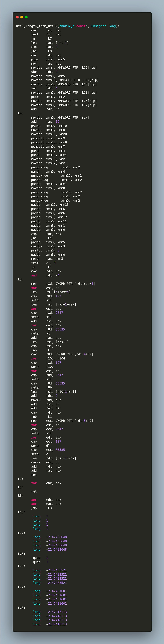Click the movdqa line referencing .LC2[rip]

[65, 80]
